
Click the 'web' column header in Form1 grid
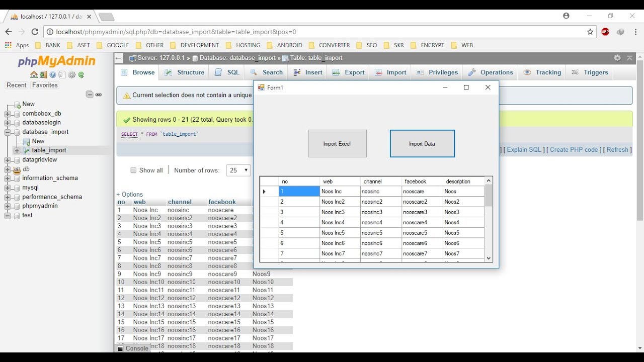pos(340,182)
